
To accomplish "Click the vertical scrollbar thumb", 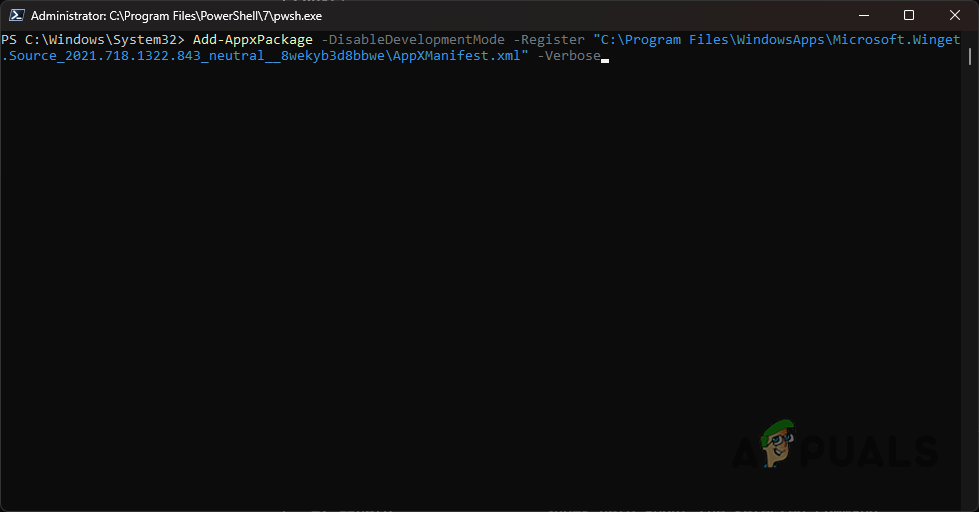I will coord(970,56).
